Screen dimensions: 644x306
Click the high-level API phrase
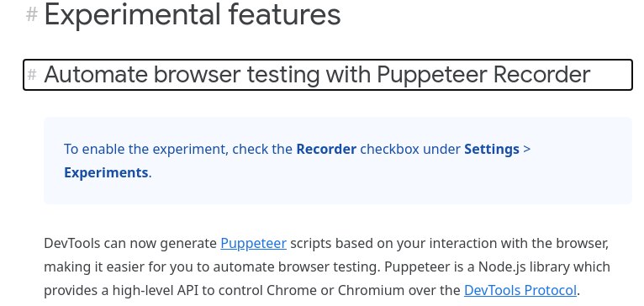coord(153,291)
